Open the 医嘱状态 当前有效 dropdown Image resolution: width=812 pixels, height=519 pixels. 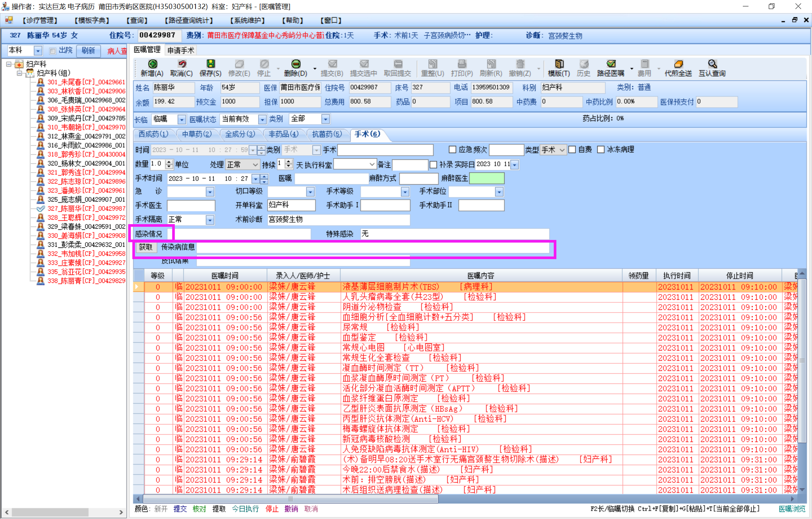(x=262, y=120)
